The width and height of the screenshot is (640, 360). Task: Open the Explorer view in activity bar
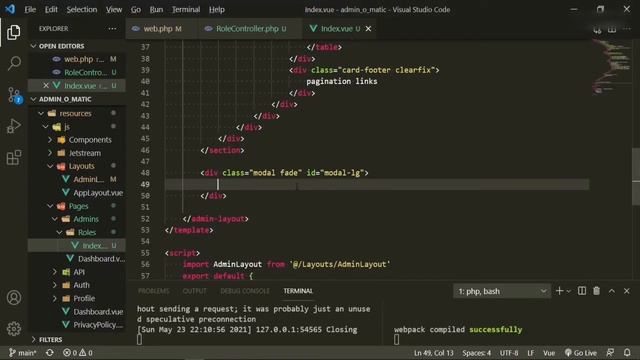click(13, 32)
